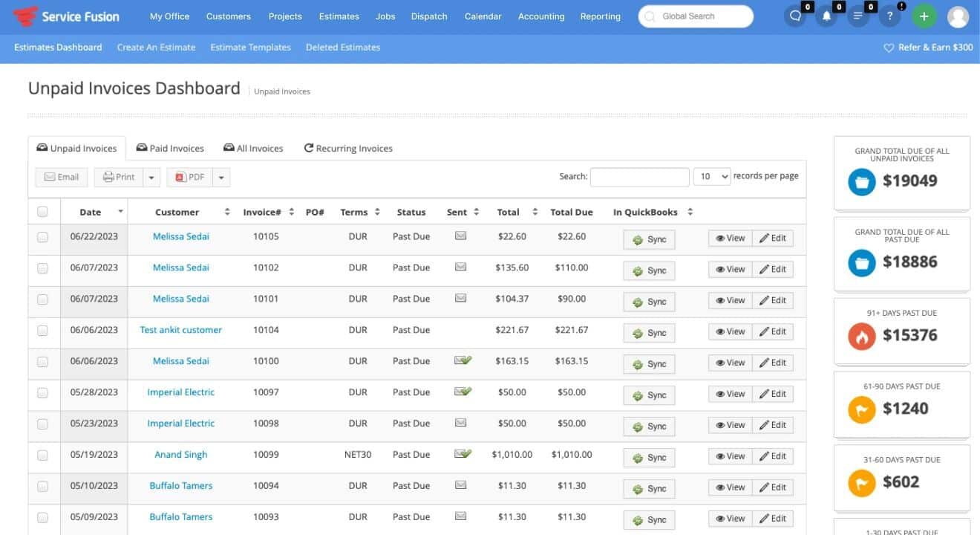The image size is (980, 535).
Task: Sync invoice 10100 to QuickBooks
Action: (649, 363)
